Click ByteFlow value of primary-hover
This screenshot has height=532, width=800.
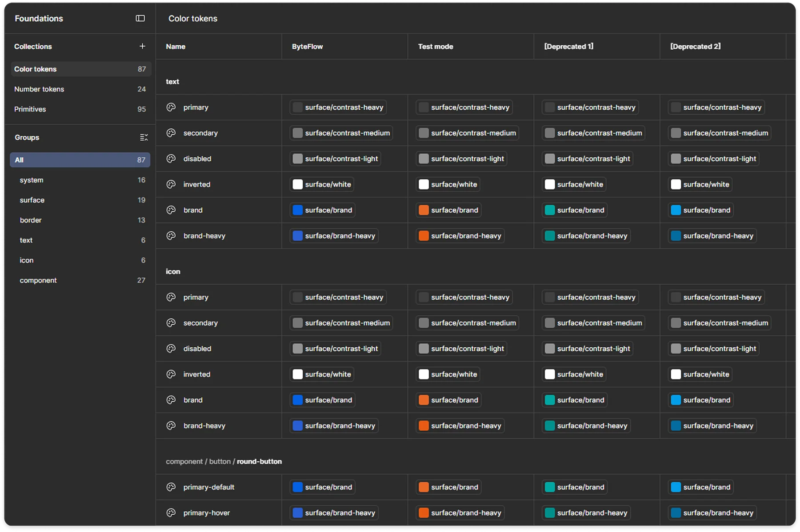334,513
